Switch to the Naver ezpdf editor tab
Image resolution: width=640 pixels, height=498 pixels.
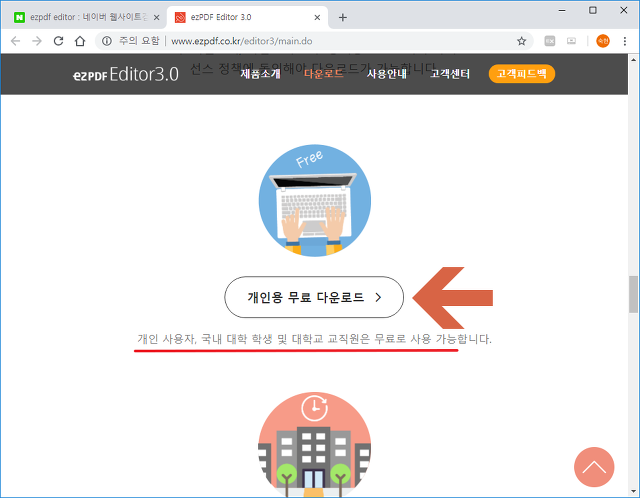click(x=84, y=17)
